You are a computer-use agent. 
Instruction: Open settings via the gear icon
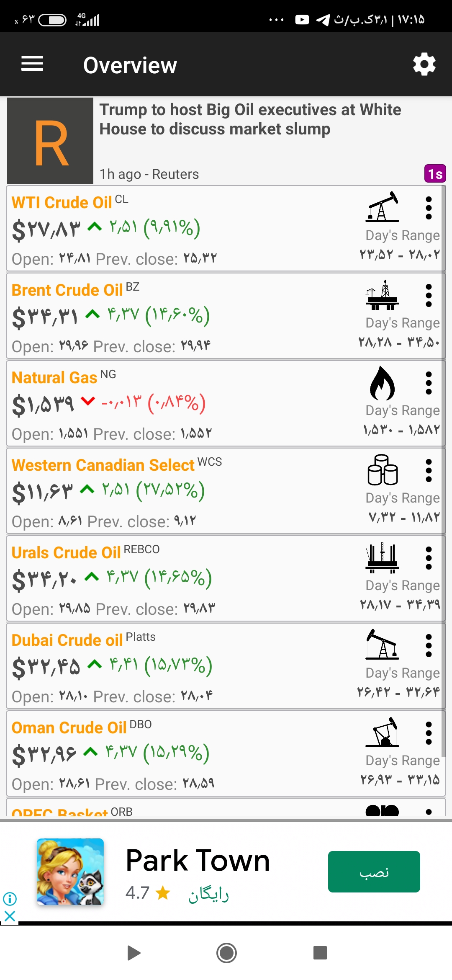pos(424,64)
